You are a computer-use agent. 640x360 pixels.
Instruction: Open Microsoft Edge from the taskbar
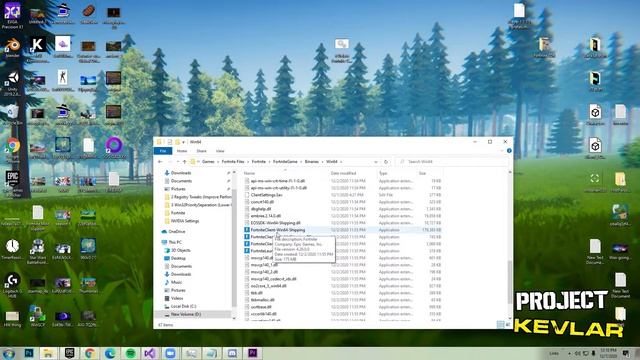pyautogui.click(x=110, y=353)
